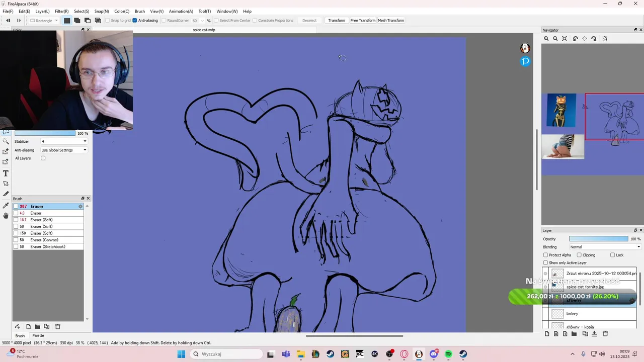Enable Protect Alpha for the layer
The width and height of the screenshot is (644, 362).
point(545,255)
